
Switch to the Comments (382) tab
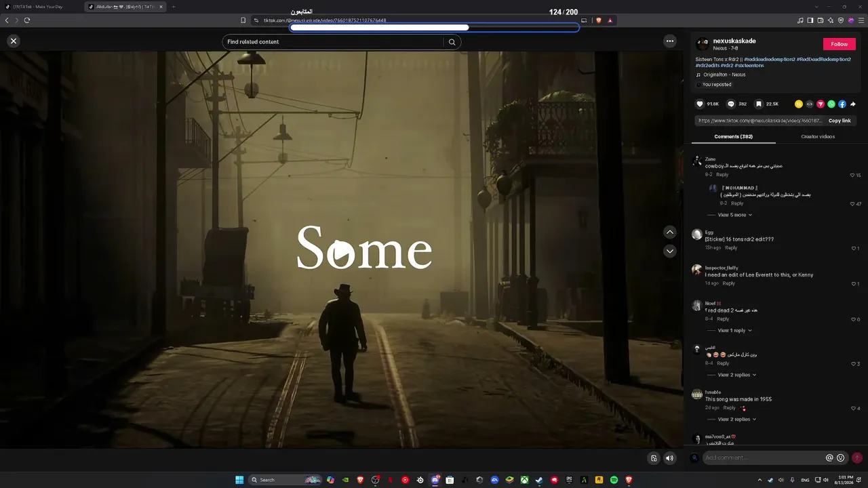[x=733, y=137]
